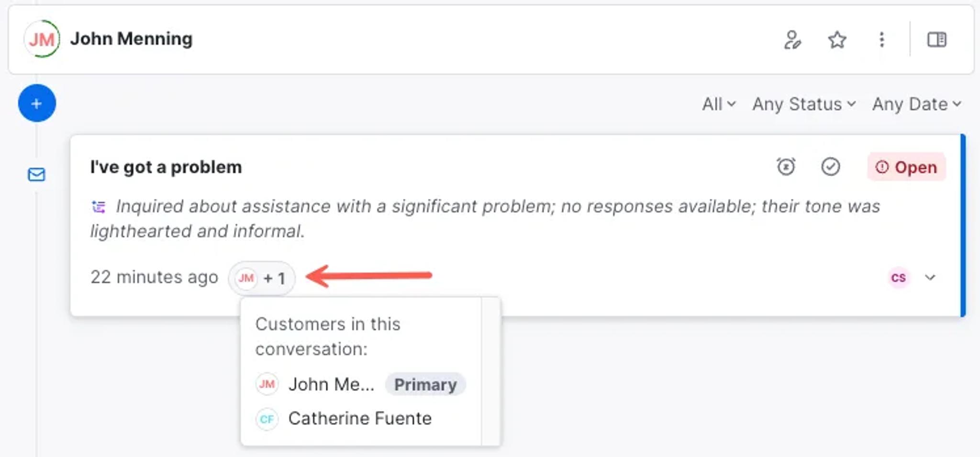Select John Me... in customers list
This screenshot has height=457, width=980.
tap(331, 384)
